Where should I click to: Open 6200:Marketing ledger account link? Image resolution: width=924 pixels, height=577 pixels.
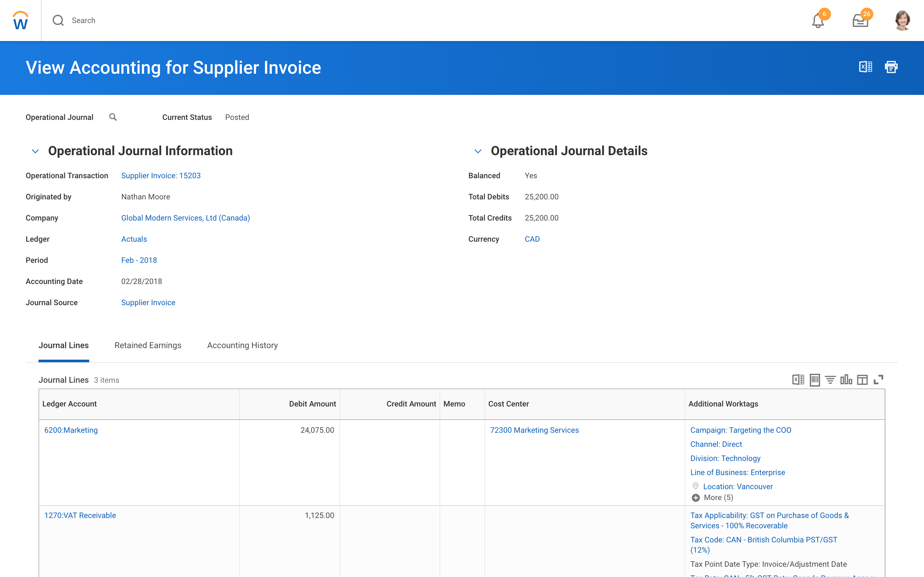click(x=71, y=430)
